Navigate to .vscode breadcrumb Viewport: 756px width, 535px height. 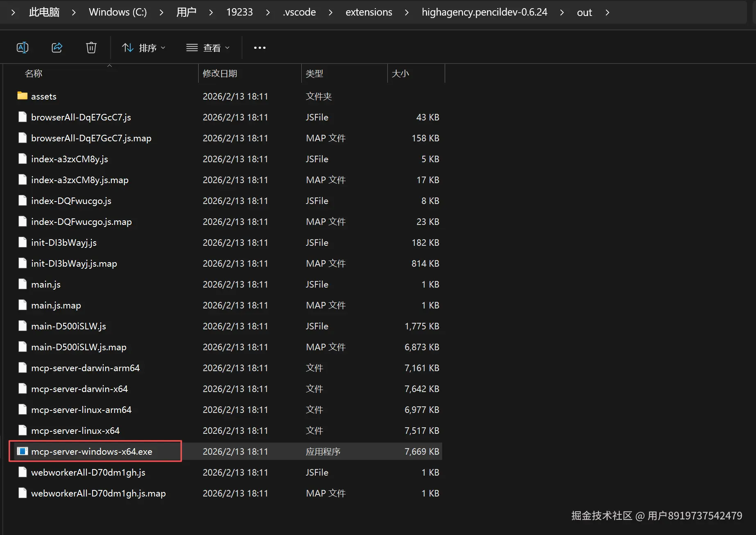click(299, 12)
